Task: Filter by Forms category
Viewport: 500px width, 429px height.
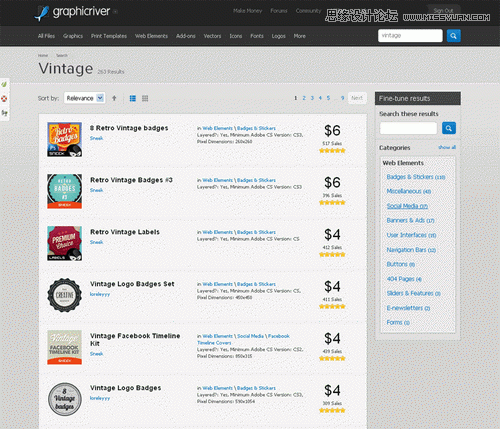Action: pos(398,322)
